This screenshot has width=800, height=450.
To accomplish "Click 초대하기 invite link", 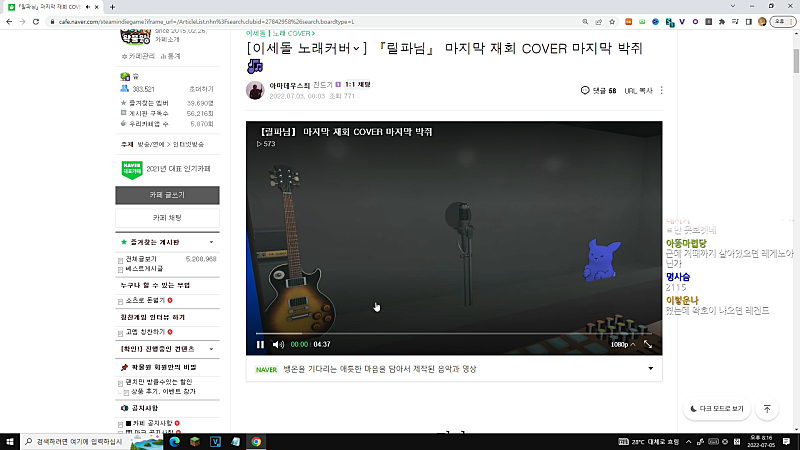I will [x=202, y=89].
